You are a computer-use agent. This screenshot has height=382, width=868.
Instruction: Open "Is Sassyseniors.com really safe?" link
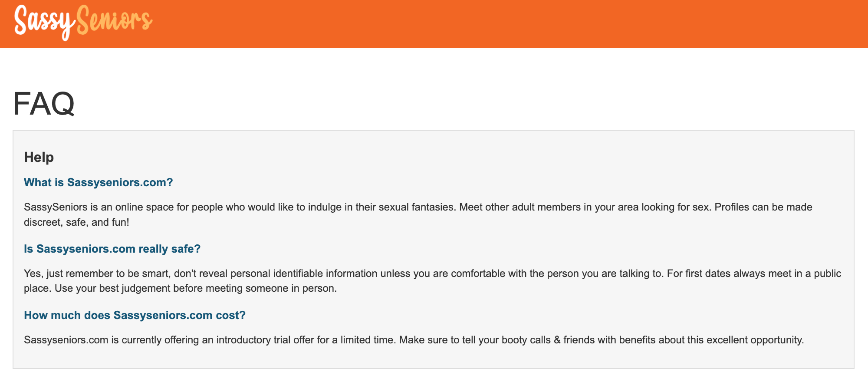point(112,249)
